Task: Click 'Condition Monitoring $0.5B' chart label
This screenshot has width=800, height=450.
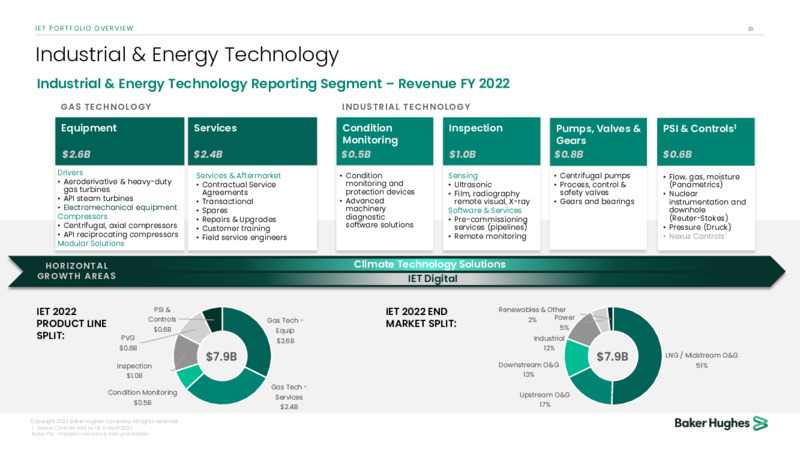Action: 142,397
